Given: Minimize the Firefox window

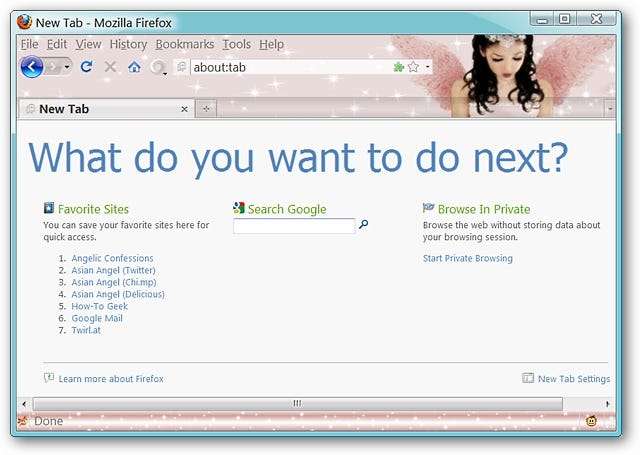Looking at the screenshot, I should (x=542, y=19).
